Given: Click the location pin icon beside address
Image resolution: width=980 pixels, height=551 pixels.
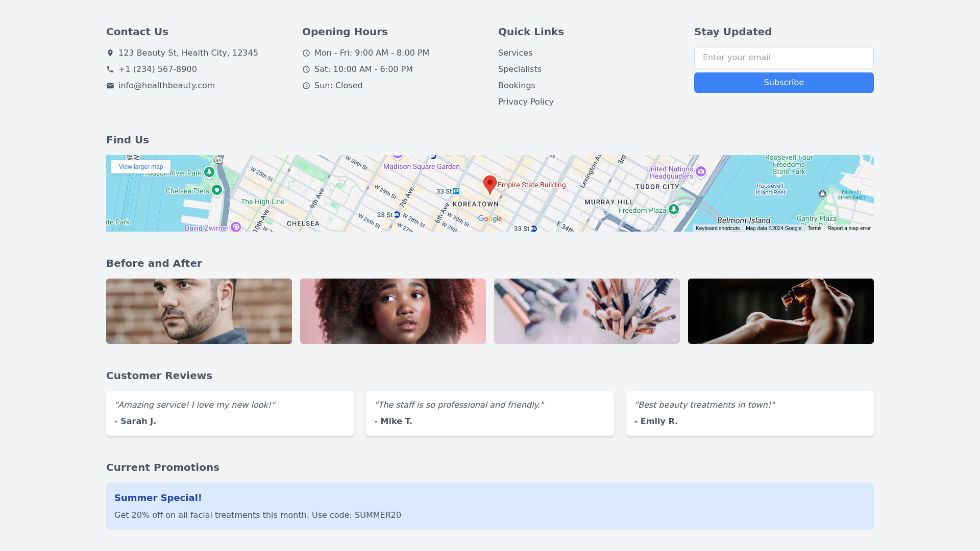Looking at the screenshot, I should (x=110, y=53).
